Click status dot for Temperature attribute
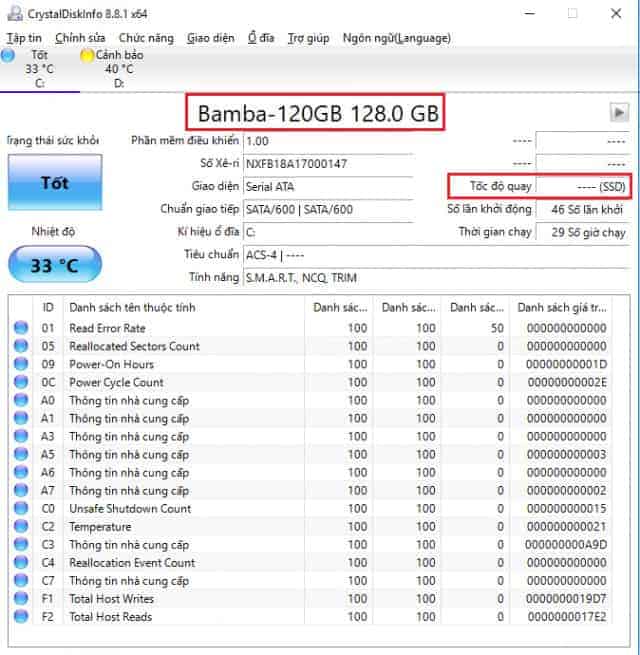This screenshot has height=655, width=640. coord(21,526)
